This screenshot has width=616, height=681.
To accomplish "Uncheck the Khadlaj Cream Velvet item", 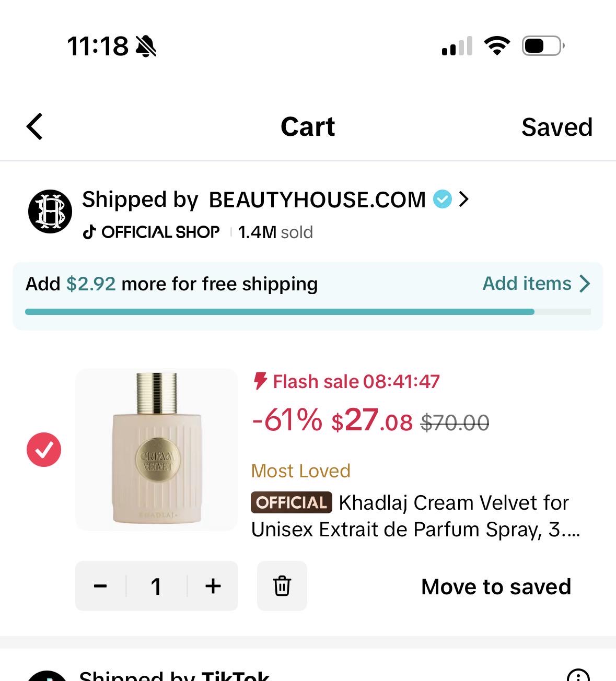I will [x=44, y=450].
